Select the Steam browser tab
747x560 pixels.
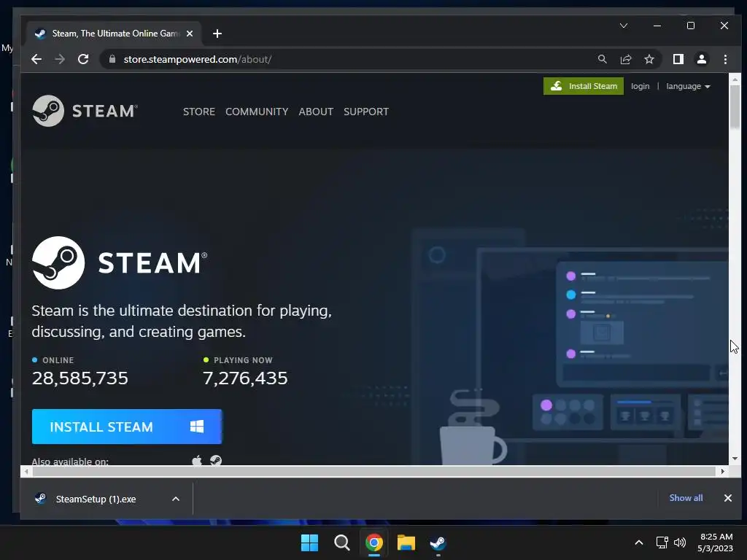click(x=113, y=34)
